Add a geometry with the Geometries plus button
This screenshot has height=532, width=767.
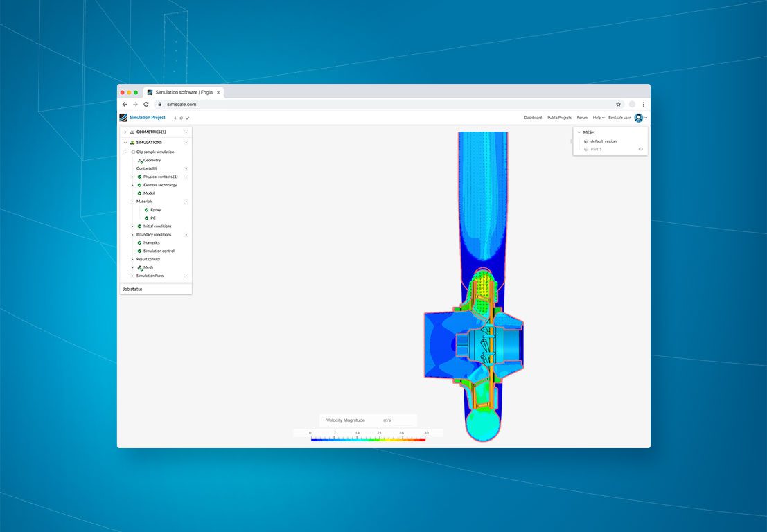[186, 132]
